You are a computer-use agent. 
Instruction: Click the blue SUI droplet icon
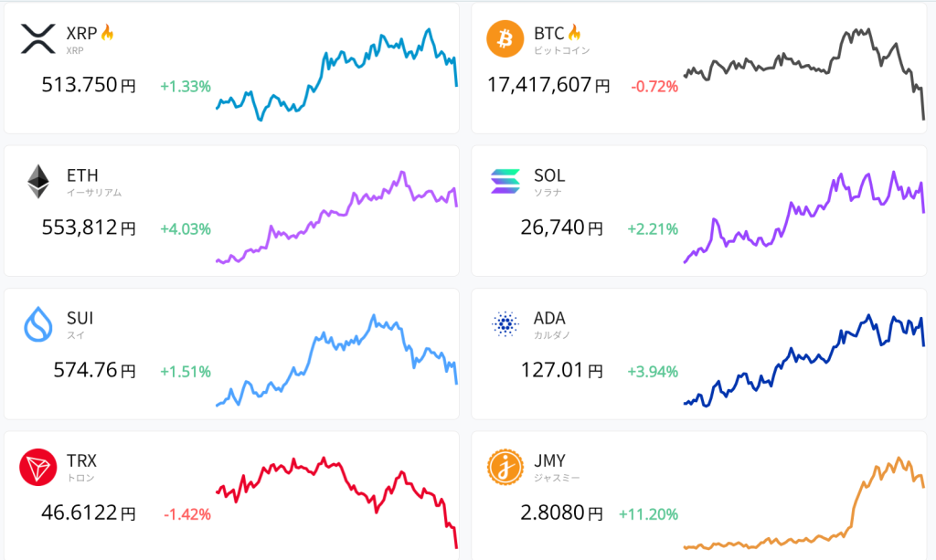click(38, 324)
